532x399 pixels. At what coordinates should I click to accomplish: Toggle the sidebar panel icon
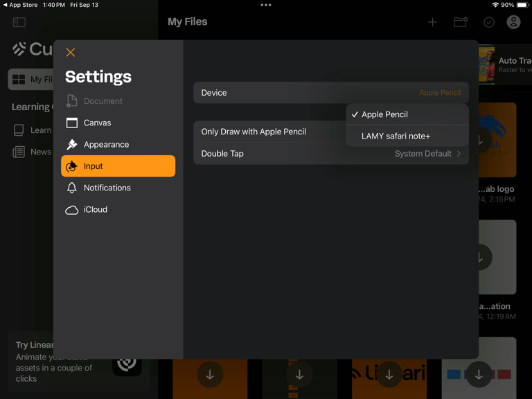19,22
